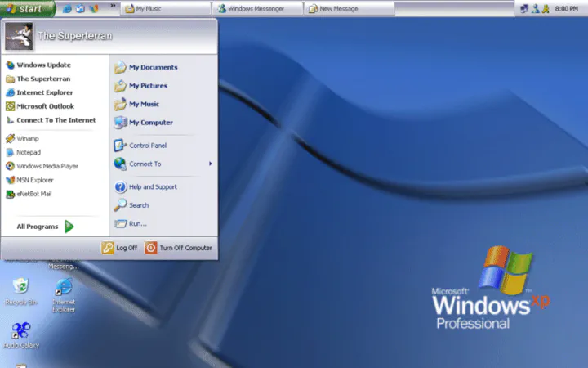Click Log Off button
This screenshot has height=368, width=588.
119,248
